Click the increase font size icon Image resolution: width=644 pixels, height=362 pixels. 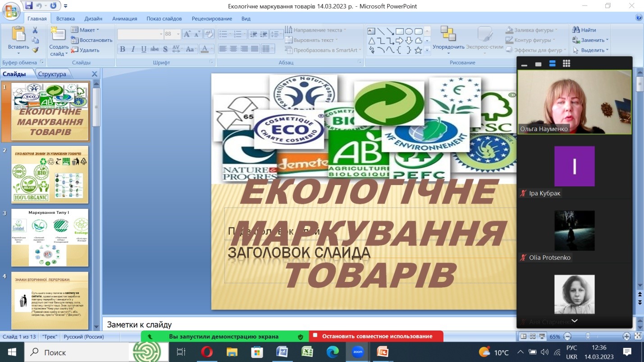point(187,34)
